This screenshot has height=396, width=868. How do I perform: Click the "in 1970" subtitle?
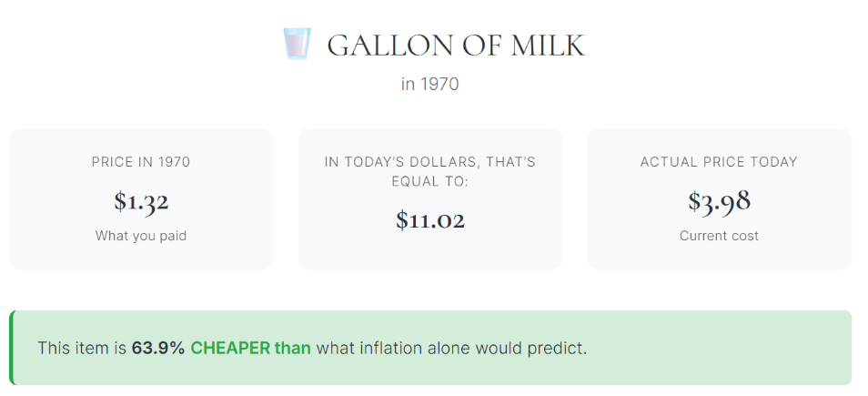point(430,85)
